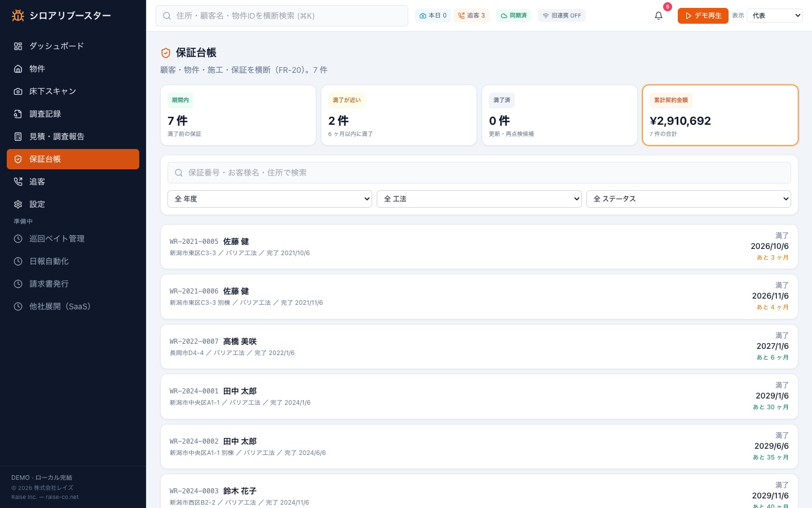Screen dimensions: 812x508
Task: Open the 表示 代表 role dropdown
Action: click(774, 16)
